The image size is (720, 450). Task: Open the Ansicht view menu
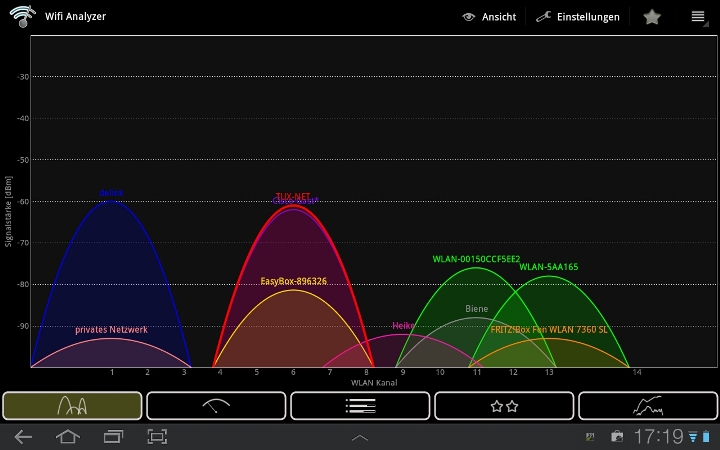pos(489,17)
